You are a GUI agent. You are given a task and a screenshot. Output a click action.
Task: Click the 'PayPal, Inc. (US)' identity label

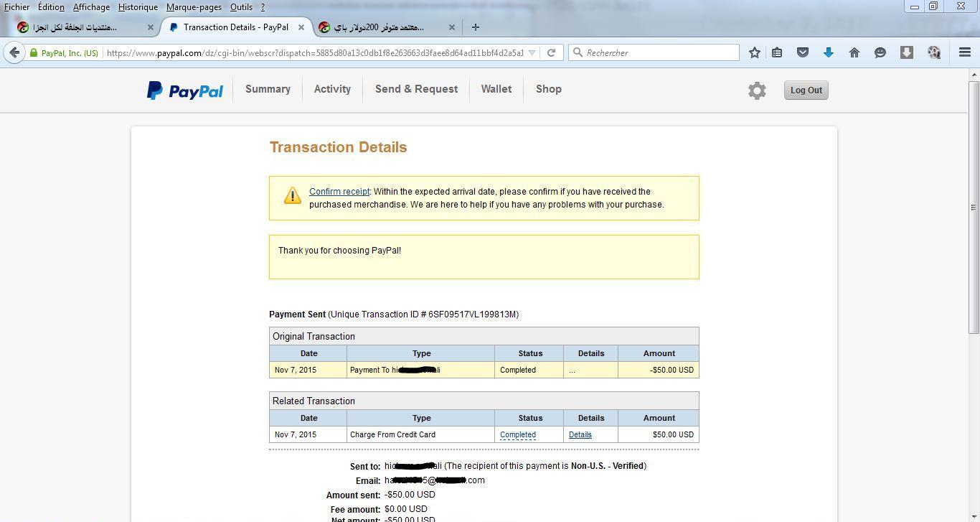tap(70, 53)
